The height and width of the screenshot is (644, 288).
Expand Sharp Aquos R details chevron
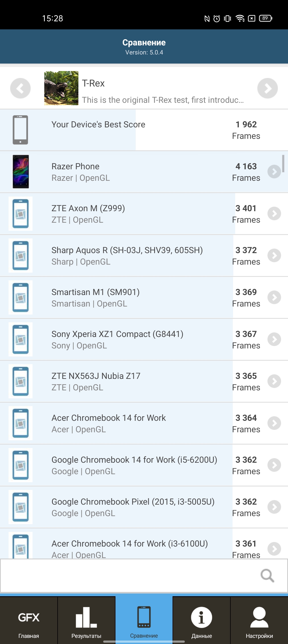[x=274, y=256]
